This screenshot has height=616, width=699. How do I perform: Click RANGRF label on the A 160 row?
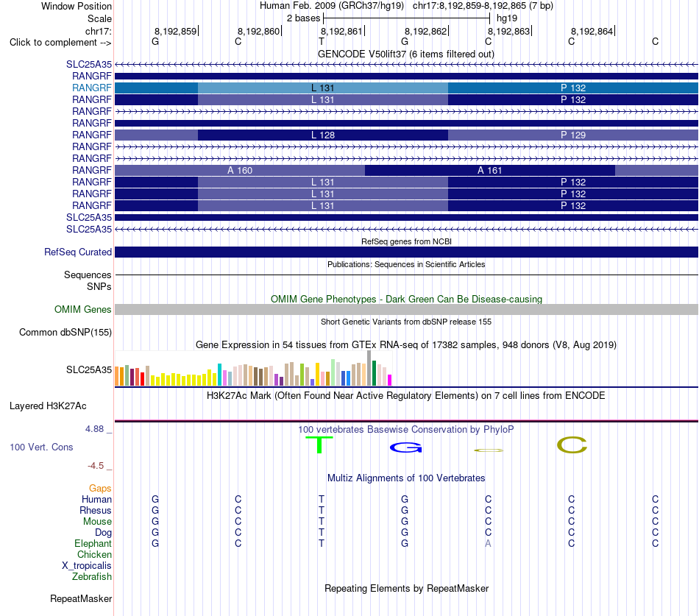point(92,170)
